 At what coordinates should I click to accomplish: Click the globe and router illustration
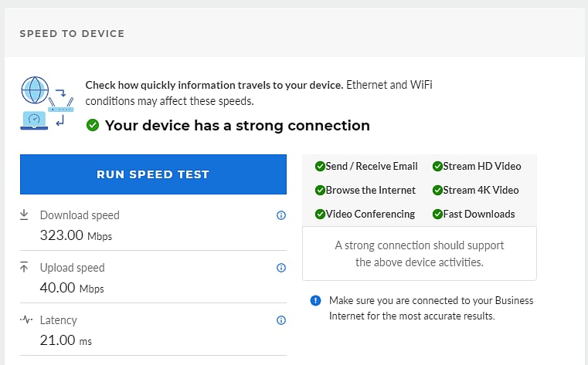click(x=47, y=103)
